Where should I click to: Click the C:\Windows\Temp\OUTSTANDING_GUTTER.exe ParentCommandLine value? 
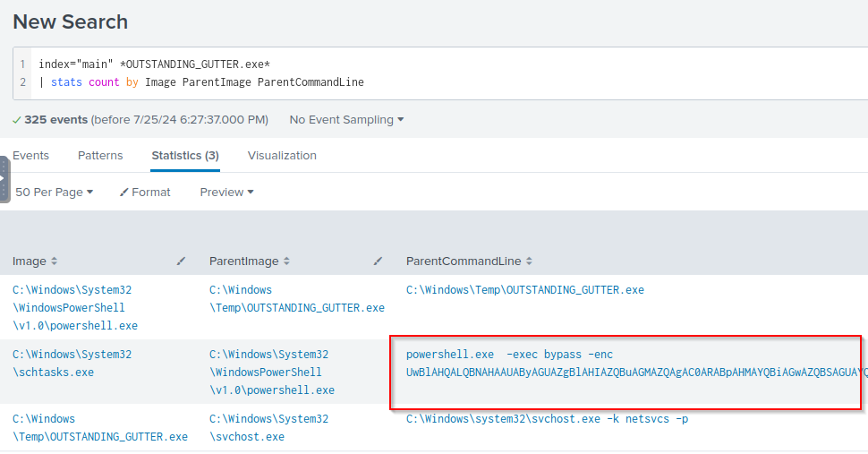pos(524,290)
